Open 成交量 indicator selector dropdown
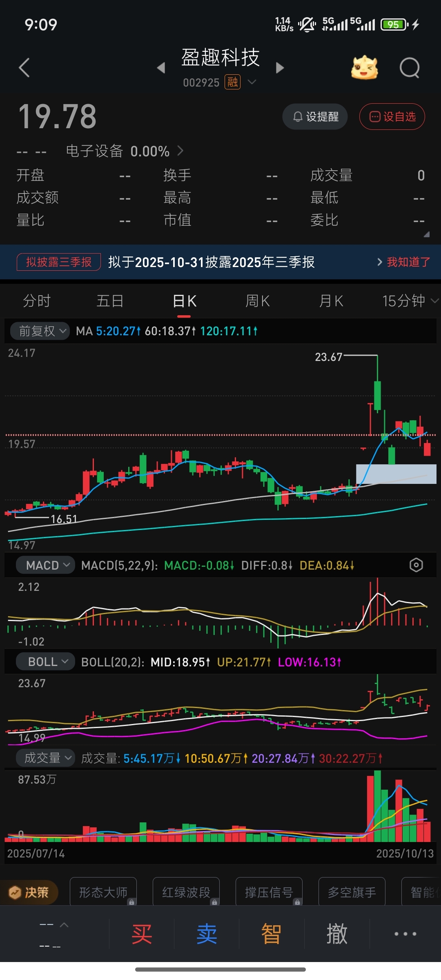The image size is (441, 980). [x=45, y=758]
